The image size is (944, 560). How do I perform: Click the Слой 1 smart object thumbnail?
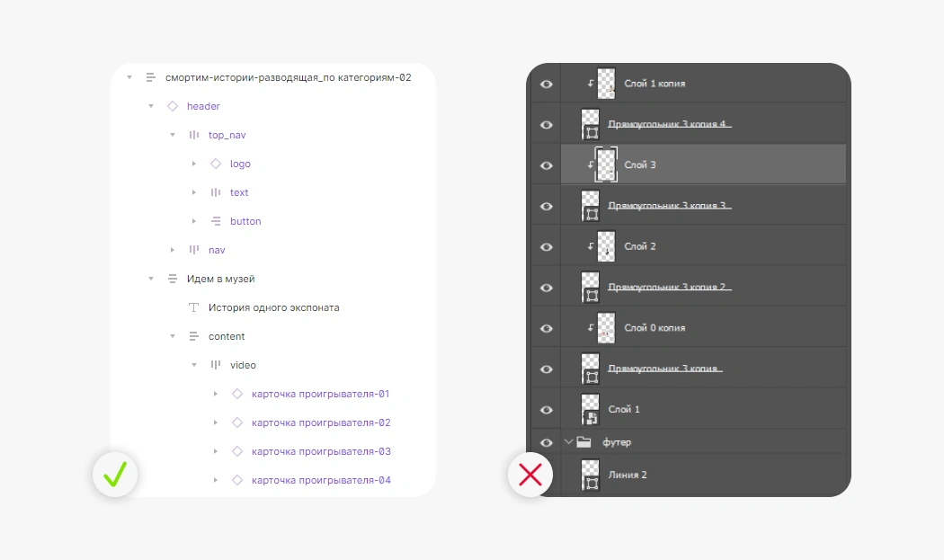tap(590, 410)
